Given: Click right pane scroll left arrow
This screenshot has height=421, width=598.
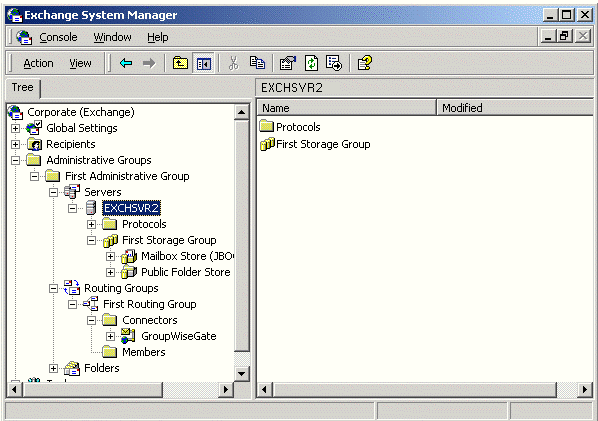Looking at the screenshot, I should pos(265,389).
